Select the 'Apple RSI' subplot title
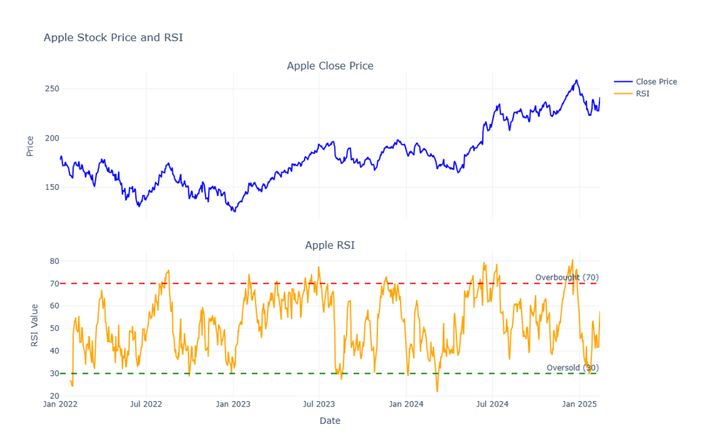The height and width of the screenshot is (446, 720). coord(330,245)
